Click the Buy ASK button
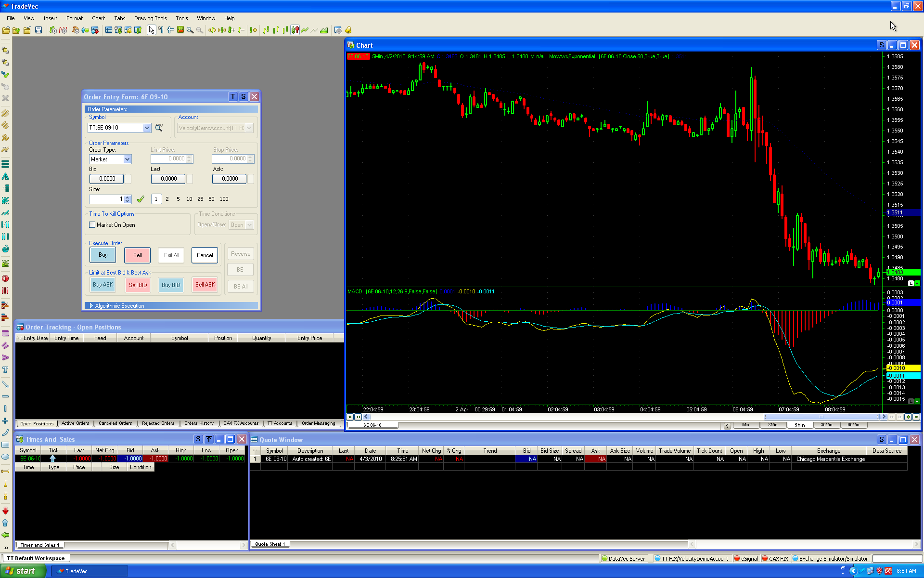This screenshot has height=578, width=924. coord(103,285)
